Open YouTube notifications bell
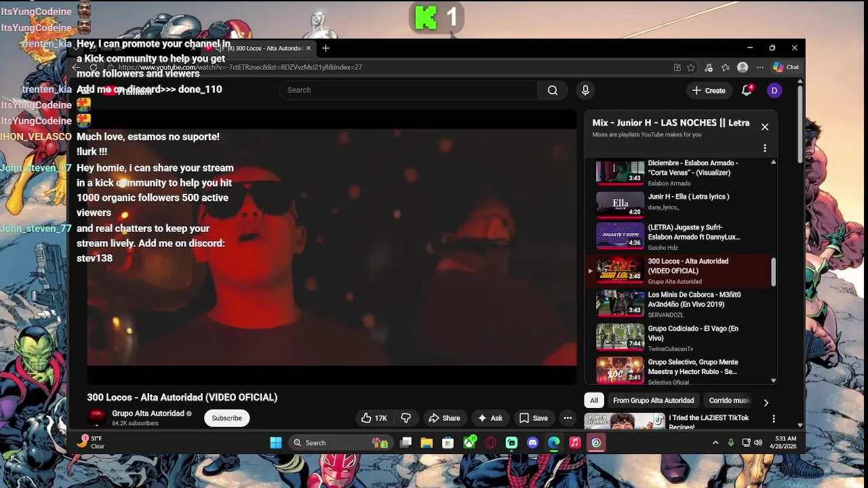Image resolution: width=868 pixels, height=488 pixels. tap(747, 90)
